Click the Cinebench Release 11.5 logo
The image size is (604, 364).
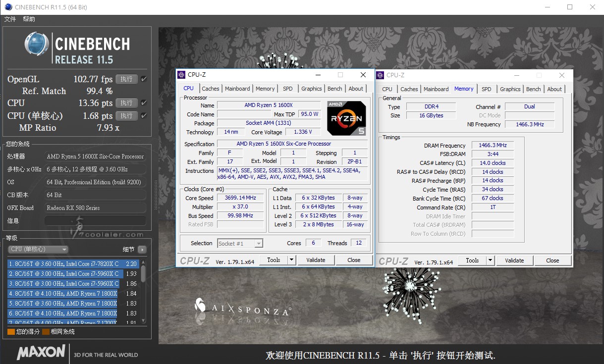pos(77,48)
